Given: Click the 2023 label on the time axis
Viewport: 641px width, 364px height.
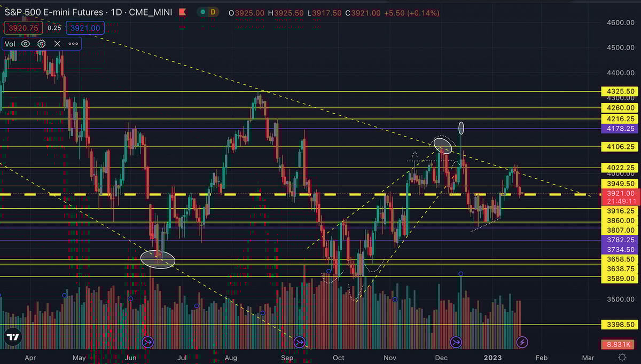Looking at the screenshot, I should click(493, 357).
